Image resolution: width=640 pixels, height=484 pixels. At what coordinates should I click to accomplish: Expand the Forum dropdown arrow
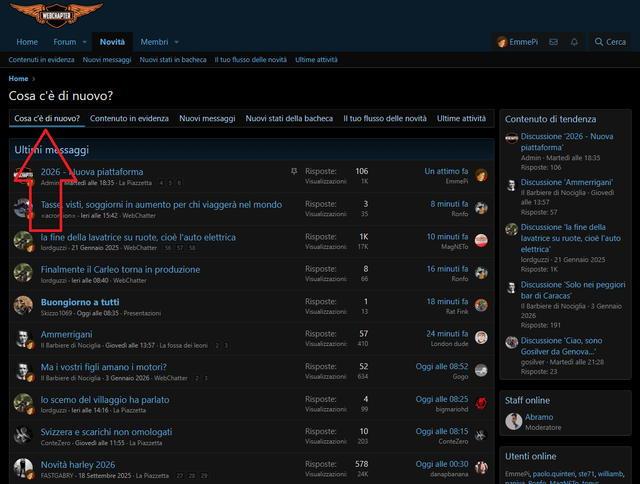pos(84,42)
